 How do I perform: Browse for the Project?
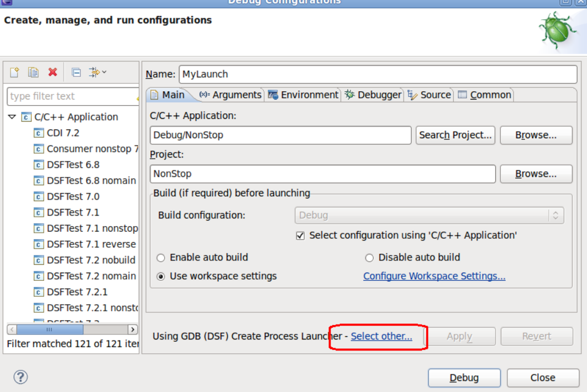point(536,174)
